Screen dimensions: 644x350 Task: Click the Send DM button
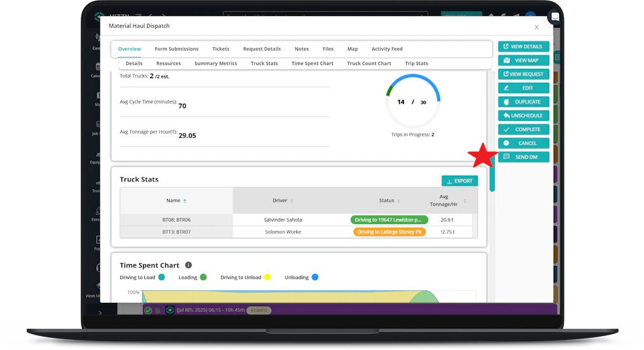coord(524,157)
